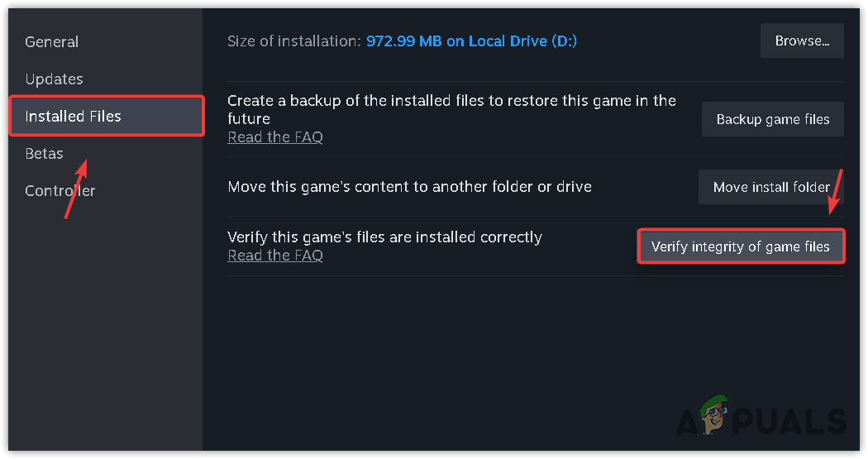Start Verify integrity of game files
The height and width of the screenshot is (459, 868).
tap(741, 246)
